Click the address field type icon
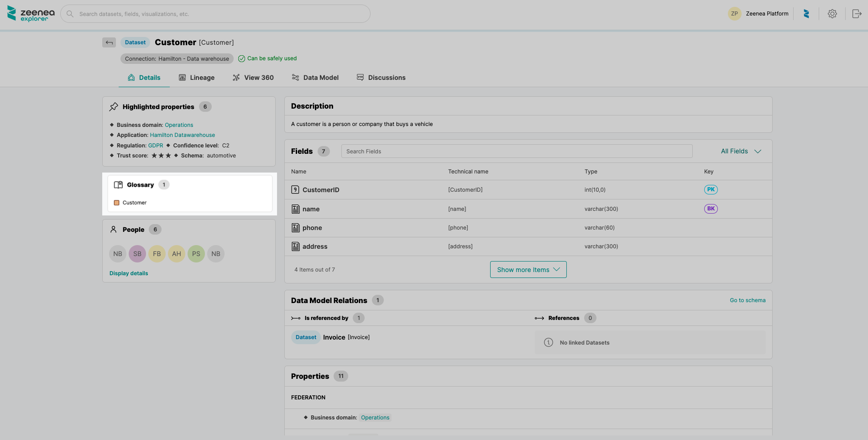 click(296, 246)
